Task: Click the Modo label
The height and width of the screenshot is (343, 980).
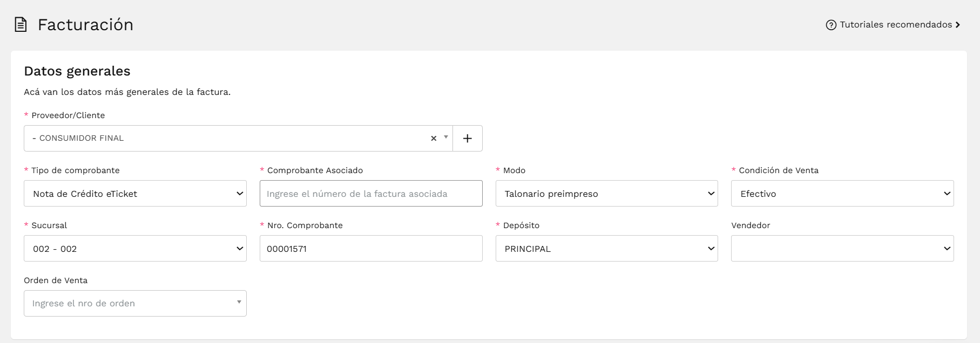Action: (x=514, y=170)
